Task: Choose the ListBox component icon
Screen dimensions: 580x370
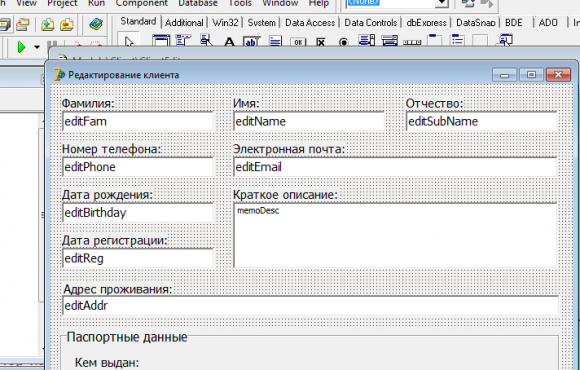Action: (x=367, y=40)
